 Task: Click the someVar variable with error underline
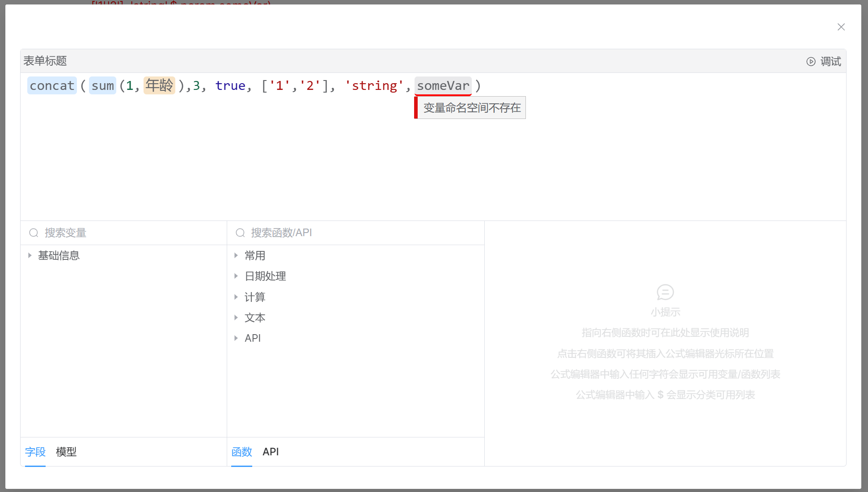pos(443,85)
